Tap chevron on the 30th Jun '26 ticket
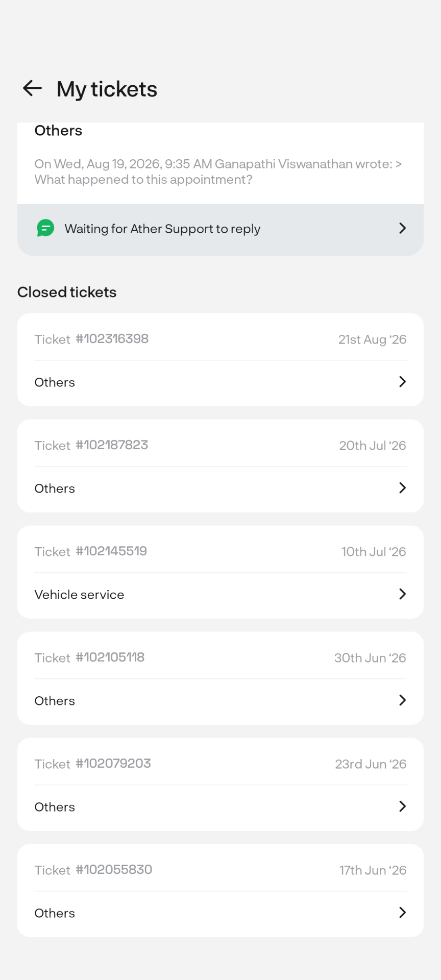The height and width of the screenshot is (980, 441). pyautogui.click(x=402, y=700)
